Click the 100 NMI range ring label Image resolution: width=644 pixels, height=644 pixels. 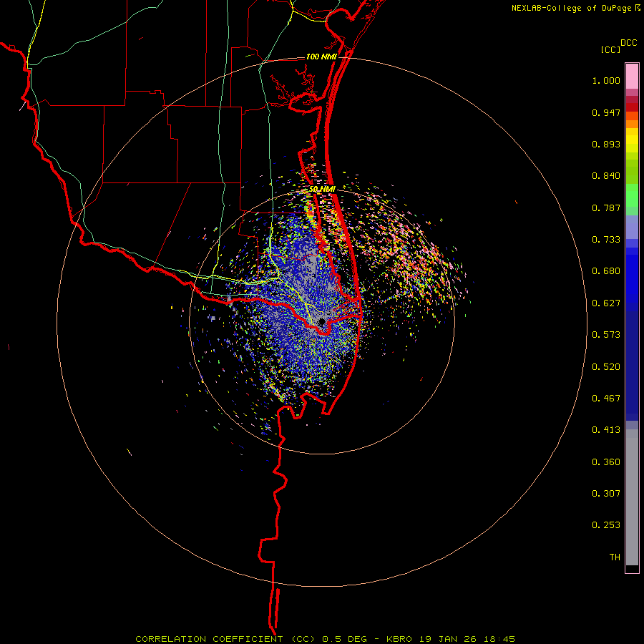point(321,57)
